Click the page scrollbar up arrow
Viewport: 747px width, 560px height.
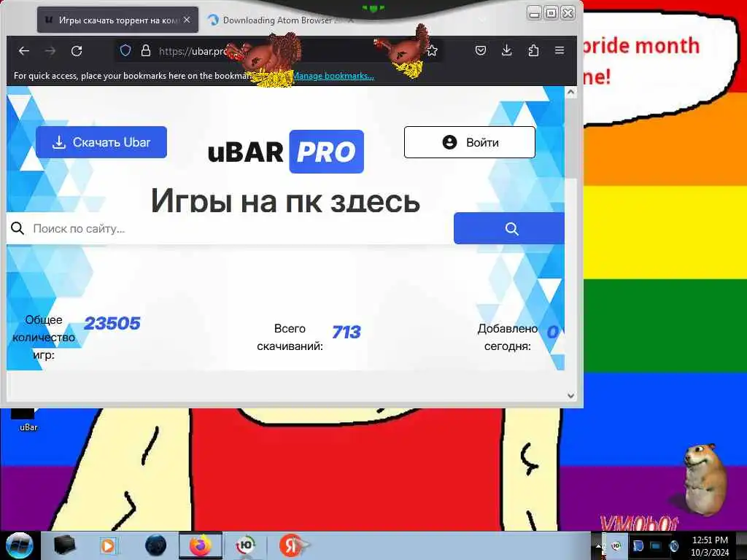click(x=570, y=93)
